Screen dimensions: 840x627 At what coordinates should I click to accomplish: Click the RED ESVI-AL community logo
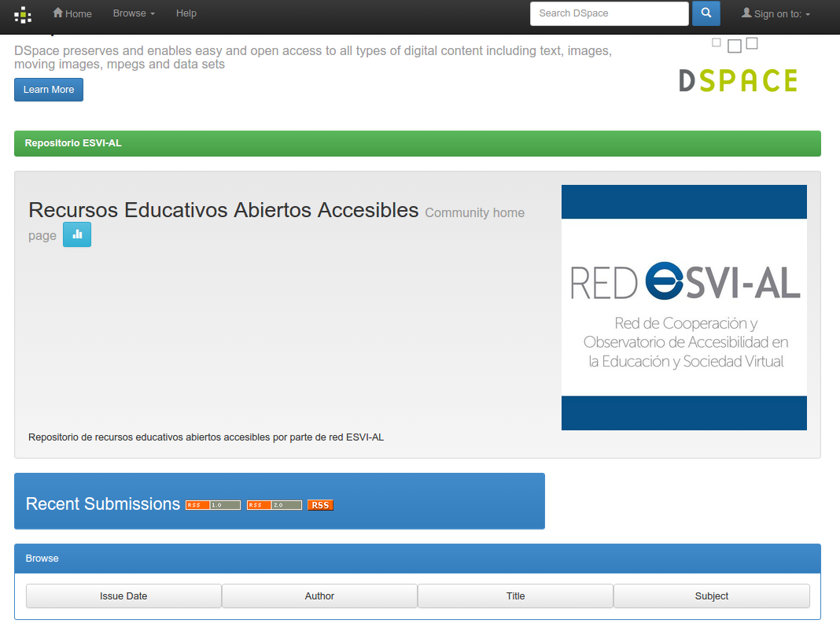point(684,308)
